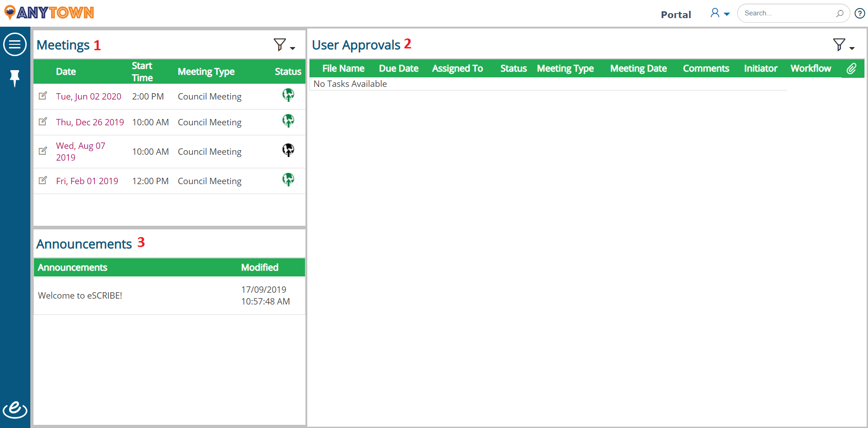Image resolution: width=868 pixels, height=428 pixels.
Task: Click the search magnifier icon
Action: tap(839, 13)
